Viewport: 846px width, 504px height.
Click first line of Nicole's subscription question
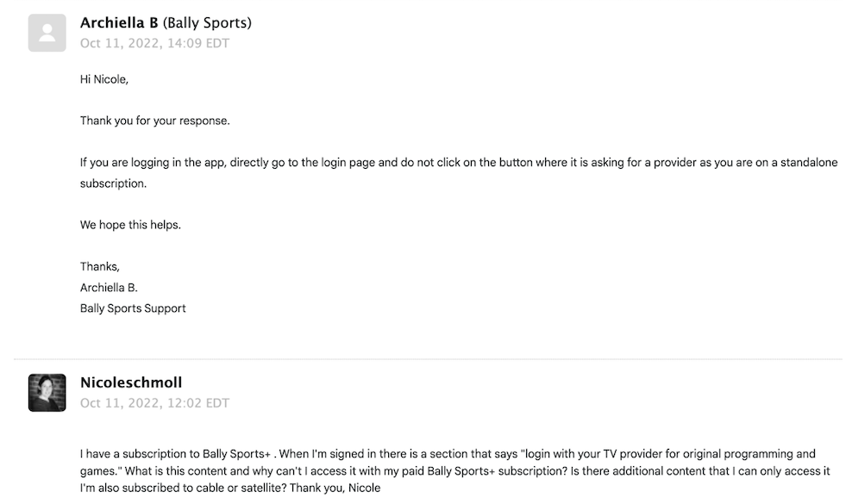click(448, 454)
